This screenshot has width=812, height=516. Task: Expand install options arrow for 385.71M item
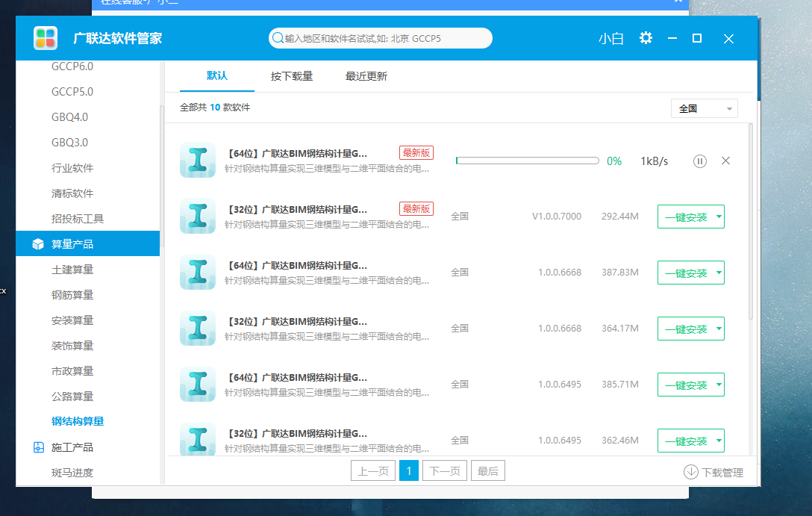[719, 385]
